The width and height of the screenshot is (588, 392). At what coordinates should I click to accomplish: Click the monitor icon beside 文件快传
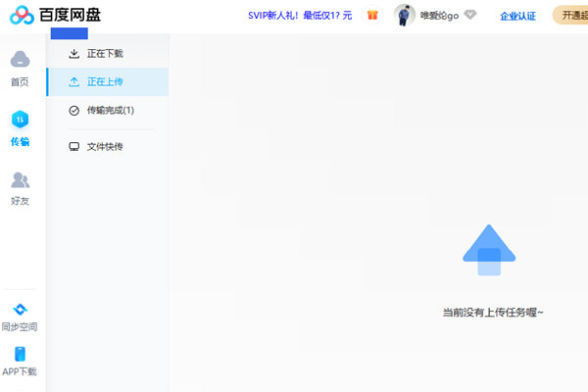[73, 146]
